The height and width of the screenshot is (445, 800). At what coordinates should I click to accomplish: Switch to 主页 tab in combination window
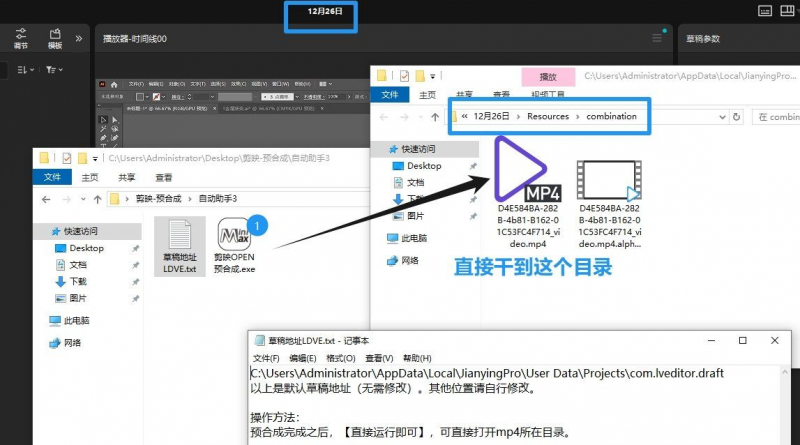coord(428,95)
